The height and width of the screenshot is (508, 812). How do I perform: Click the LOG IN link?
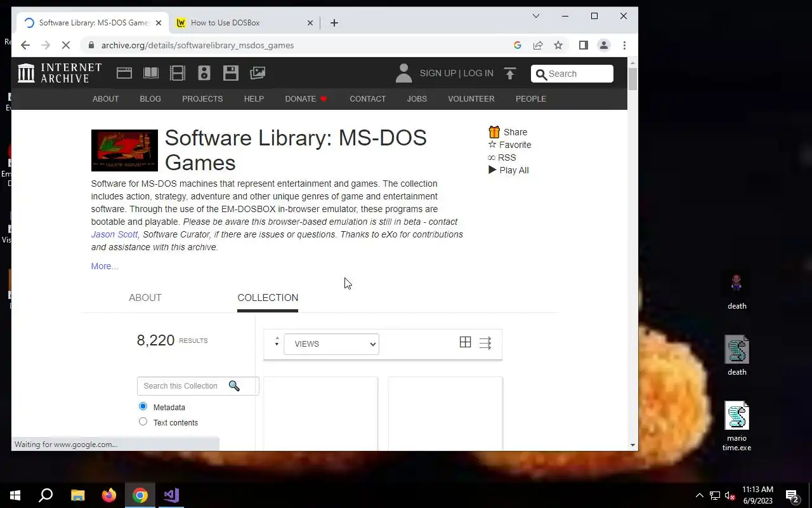point(478,73)
